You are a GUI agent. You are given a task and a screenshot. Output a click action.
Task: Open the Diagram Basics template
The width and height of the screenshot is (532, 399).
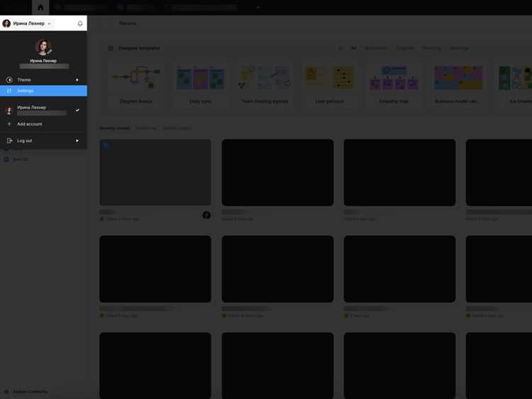coord(136,85)
